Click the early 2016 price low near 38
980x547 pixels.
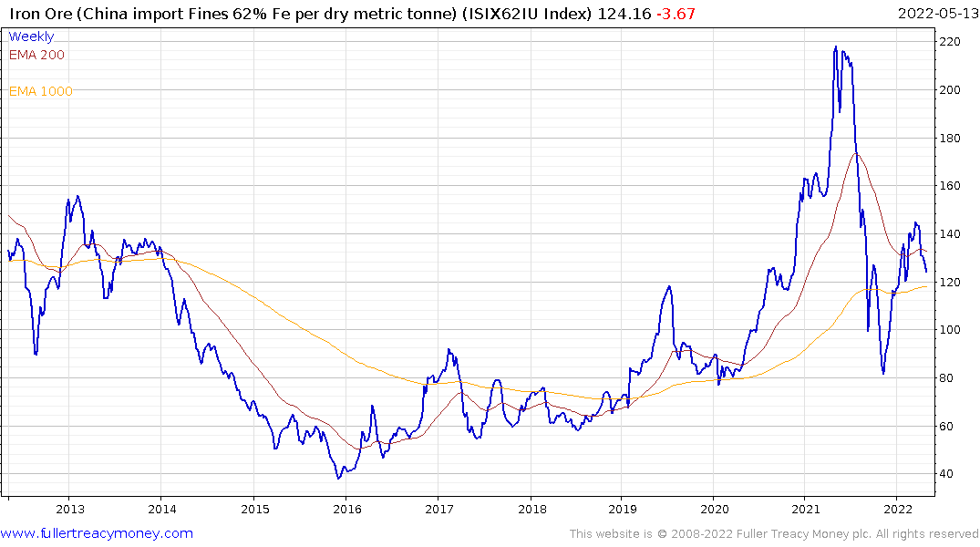pos(339,479)
